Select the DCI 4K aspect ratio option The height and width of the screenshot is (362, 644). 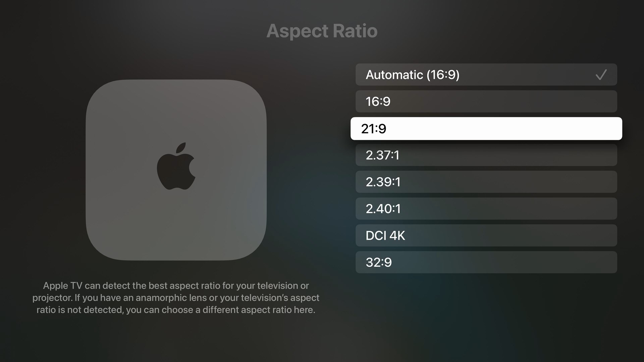coord(486,235)
